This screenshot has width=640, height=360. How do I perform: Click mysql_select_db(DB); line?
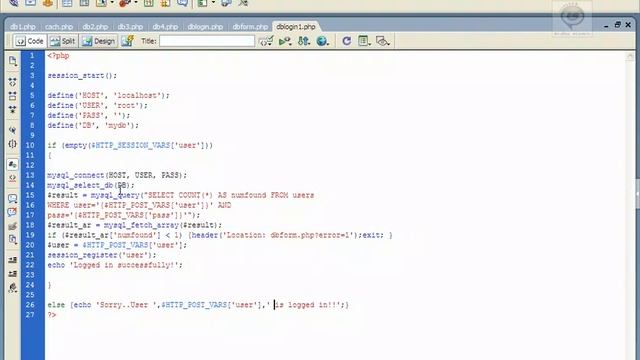pyautogui.click(x=91, y=185)
